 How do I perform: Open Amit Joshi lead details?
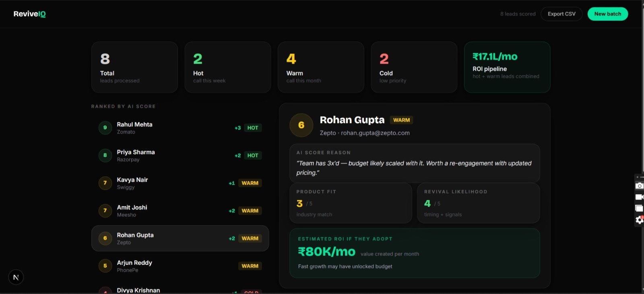coord(180,211)
